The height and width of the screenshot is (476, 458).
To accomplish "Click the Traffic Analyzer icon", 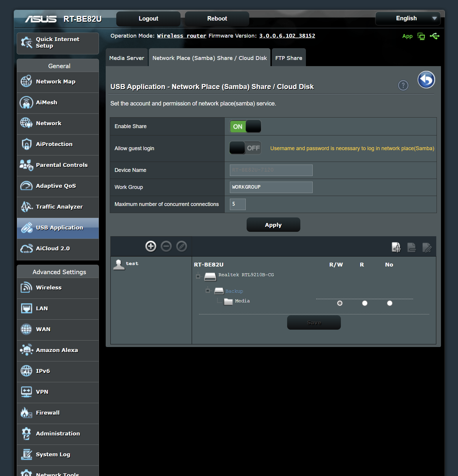I will [26, 207].
